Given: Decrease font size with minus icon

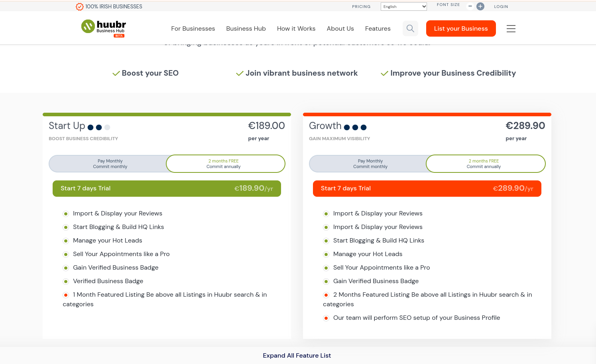Looking at the screenshot, I should coord(470,6).
